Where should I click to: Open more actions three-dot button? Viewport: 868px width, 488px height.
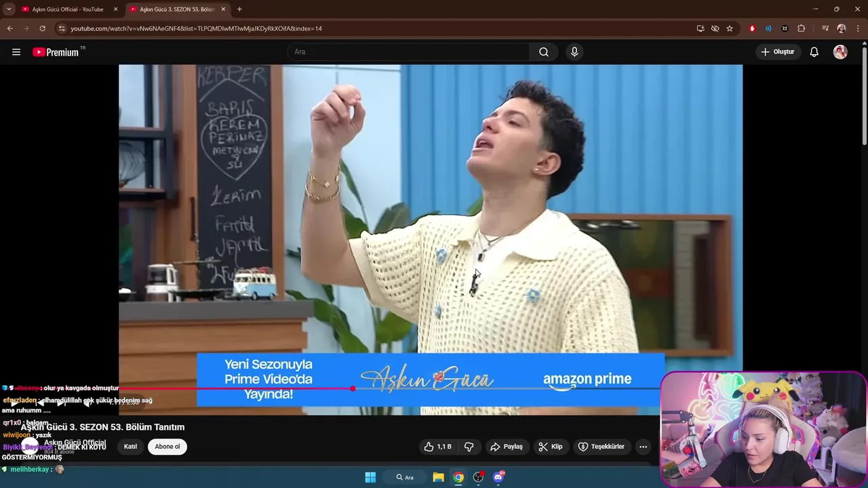(643, 447)
